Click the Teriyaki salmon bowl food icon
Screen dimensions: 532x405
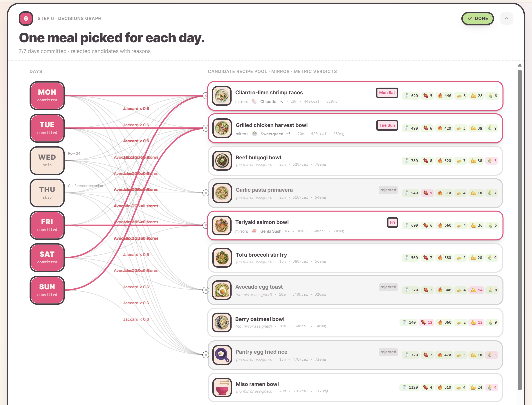pyautogui.click(x=222, y=225)
